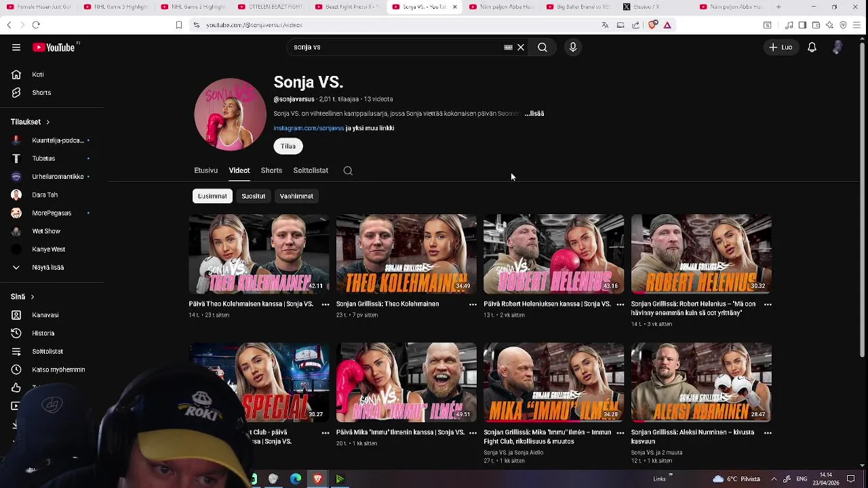Open the instagram.com/sonjavss link
Image resolution: width=868 pixels, height=488 pixels.
309,128
